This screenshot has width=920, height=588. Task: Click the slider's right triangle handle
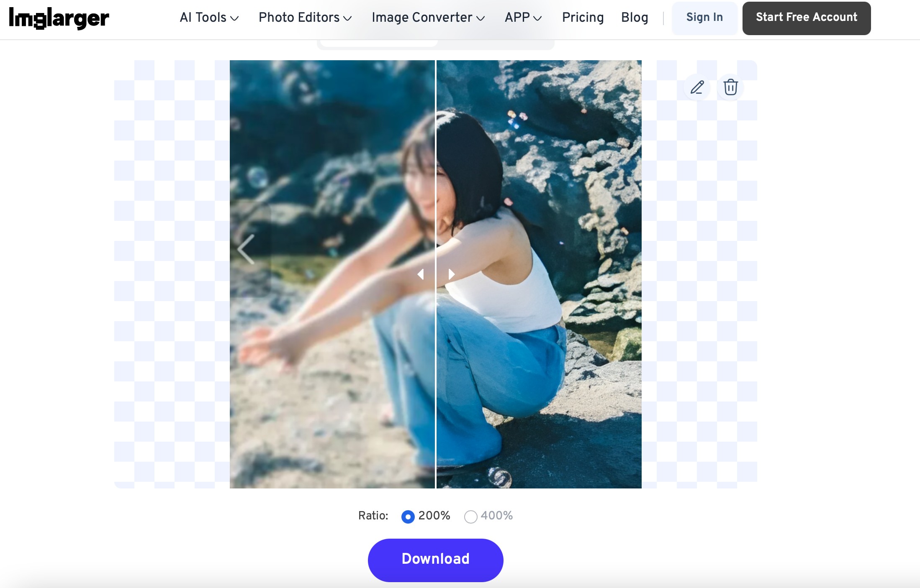[x=451, y=274]
